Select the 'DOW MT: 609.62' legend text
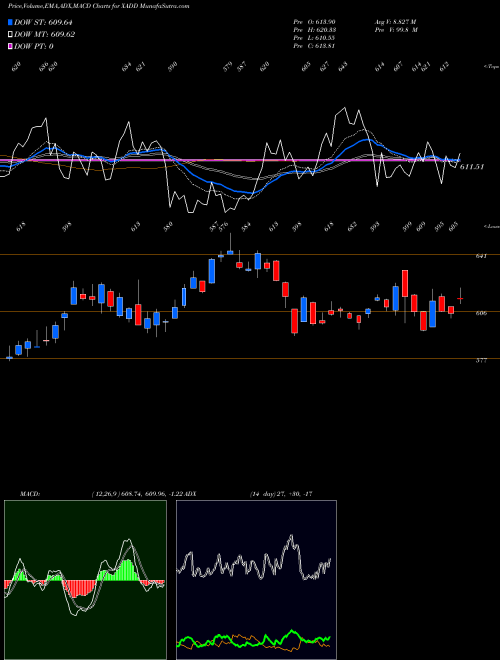 44,34
